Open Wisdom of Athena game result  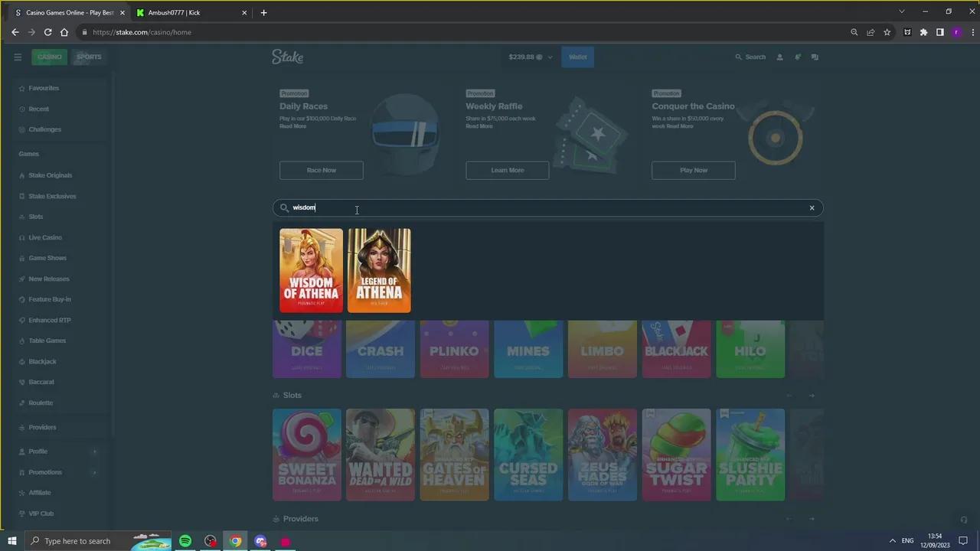tap(311, 270)
